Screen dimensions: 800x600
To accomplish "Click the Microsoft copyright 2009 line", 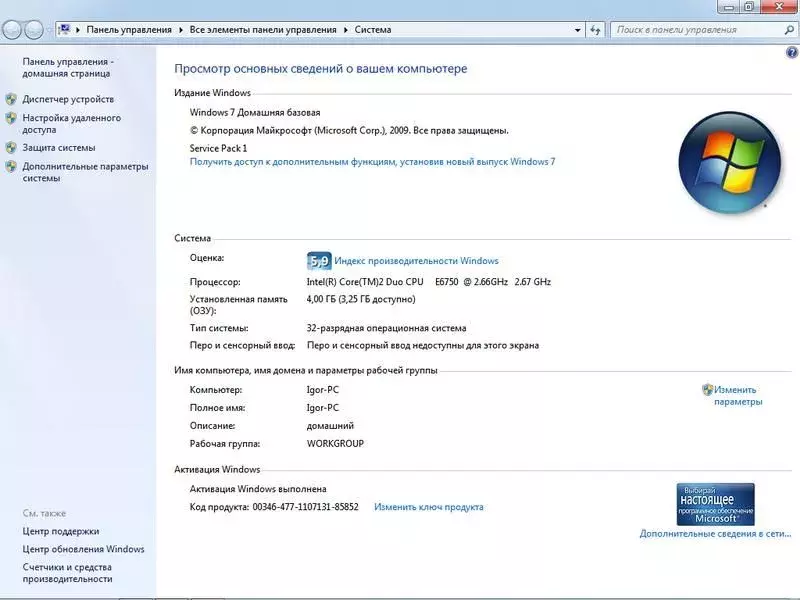I will (349, 131).
